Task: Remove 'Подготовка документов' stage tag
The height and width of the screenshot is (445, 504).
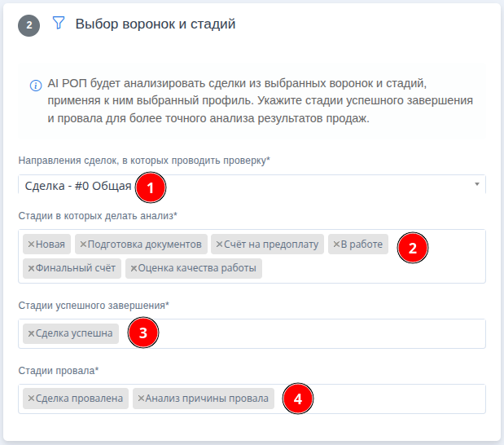Action: click(x=82, y=244)
